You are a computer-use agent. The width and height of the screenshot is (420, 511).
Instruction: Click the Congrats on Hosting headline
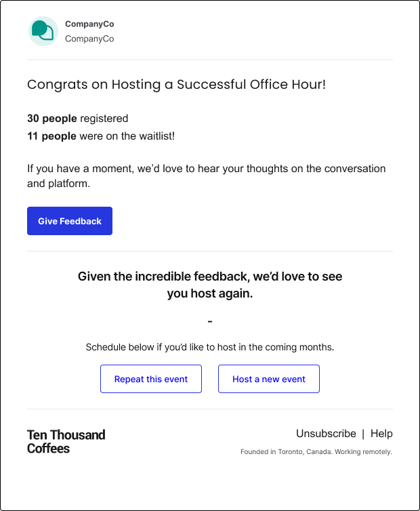176,85
